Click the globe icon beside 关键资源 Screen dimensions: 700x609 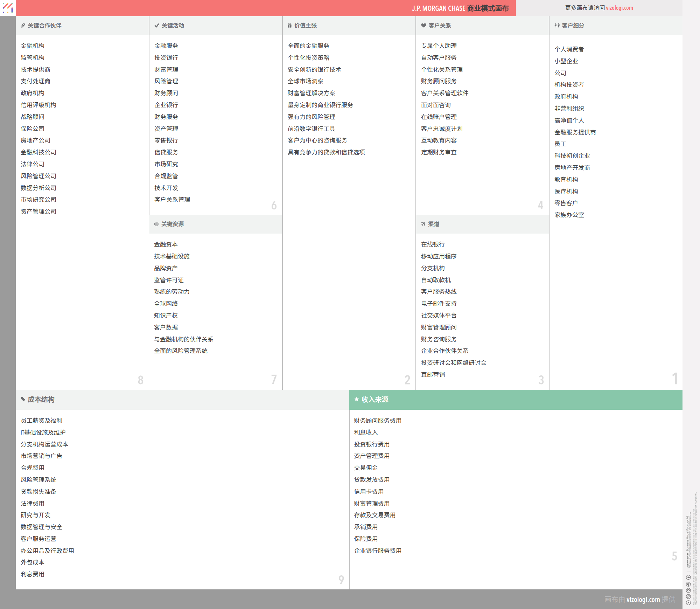pos(156,224)
